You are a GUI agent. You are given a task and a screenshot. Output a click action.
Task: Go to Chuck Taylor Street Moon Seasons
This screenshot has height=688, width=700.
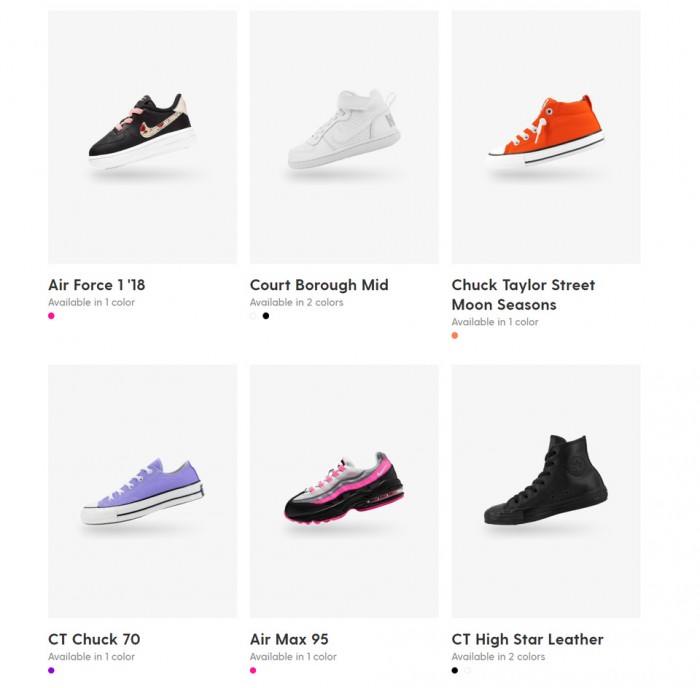523,295
